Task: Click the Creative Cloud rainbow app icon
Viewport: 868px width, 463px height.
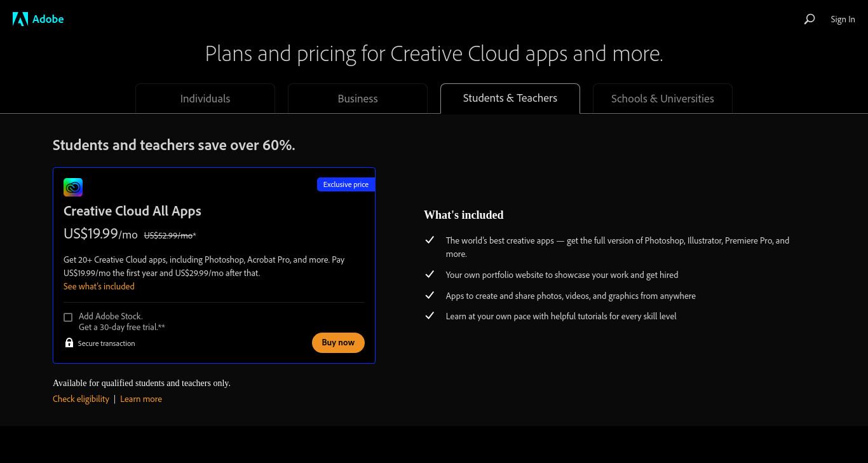Action: click(x=73, y=187)
